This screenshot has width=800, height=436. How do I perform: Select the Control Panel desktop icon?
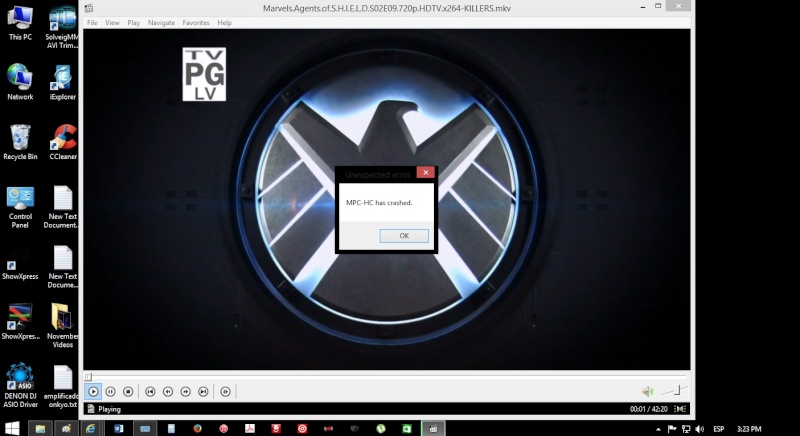pyautogui.click(x=20, y=207)
